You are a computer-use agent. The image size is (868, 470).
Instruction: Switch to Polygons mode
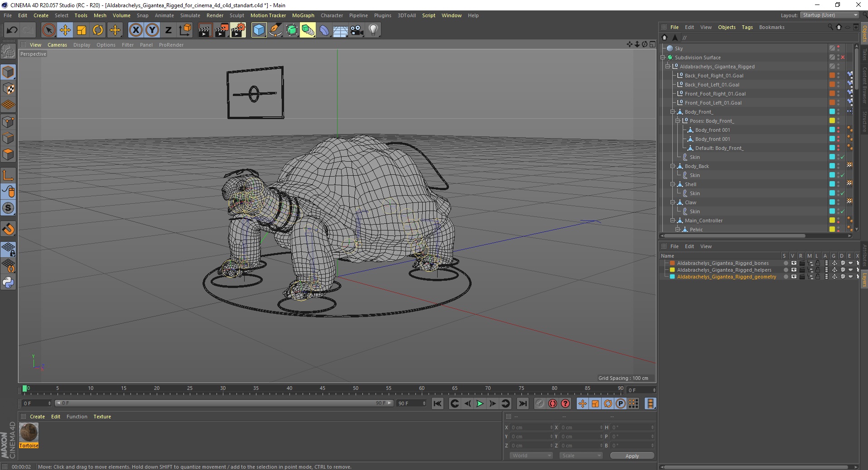[8, 154]
